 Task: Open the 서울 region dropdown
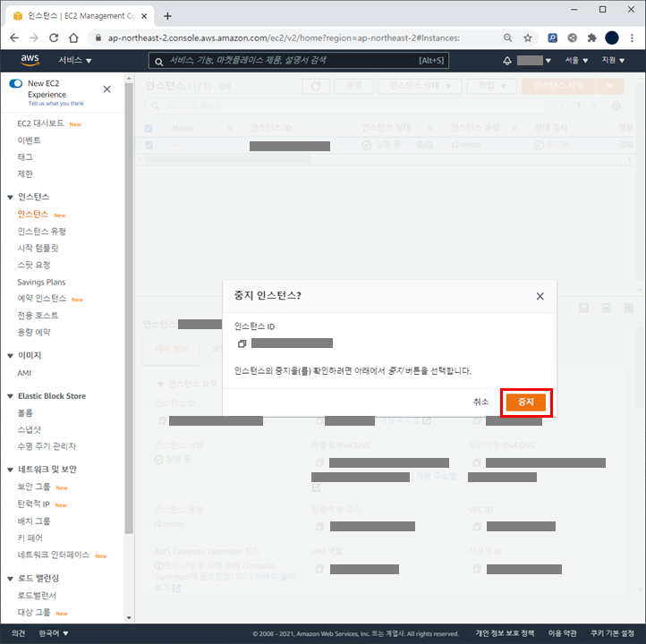(x=576, y=61)
